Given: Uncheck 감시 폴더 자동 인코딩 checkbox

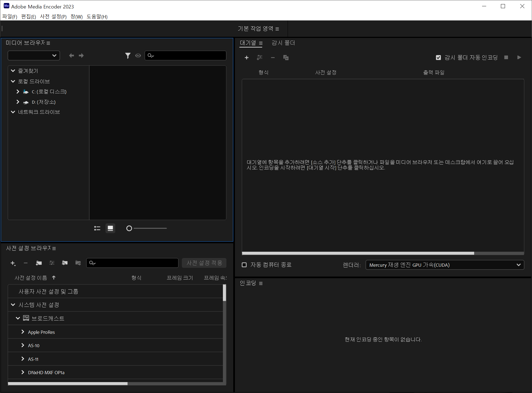Looking at the screenshot, I should pyautogui.click(x=438, y=58).
